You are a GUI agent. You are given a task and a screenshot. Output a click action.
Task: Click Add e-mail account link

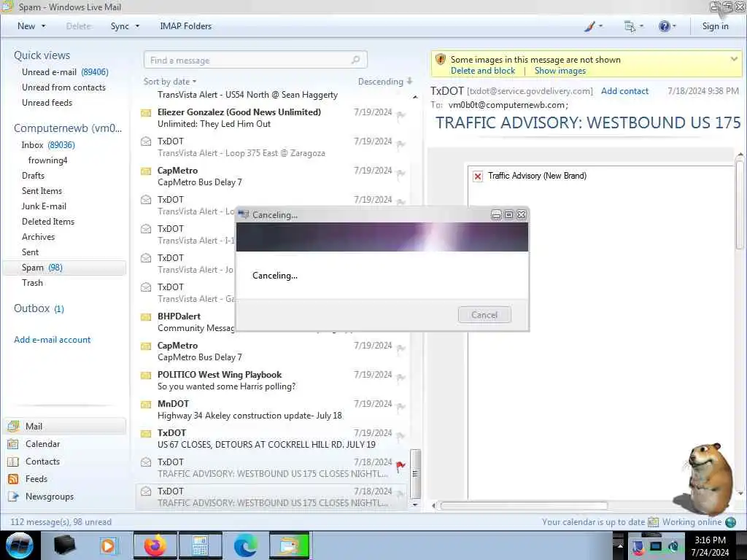tap(52, 340)
